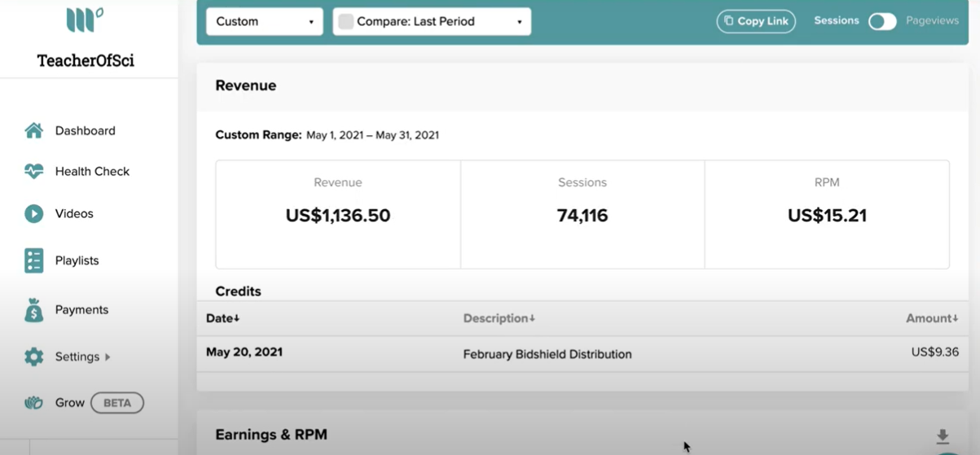
Task: Open the Videos play icon
Action: 33,213
